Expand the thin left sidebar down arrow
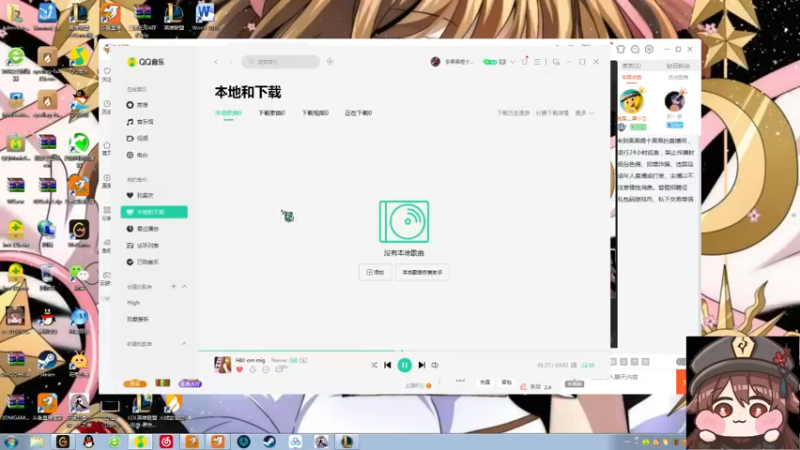This screenshot has height=450, width=800. (x=107, y=299)
